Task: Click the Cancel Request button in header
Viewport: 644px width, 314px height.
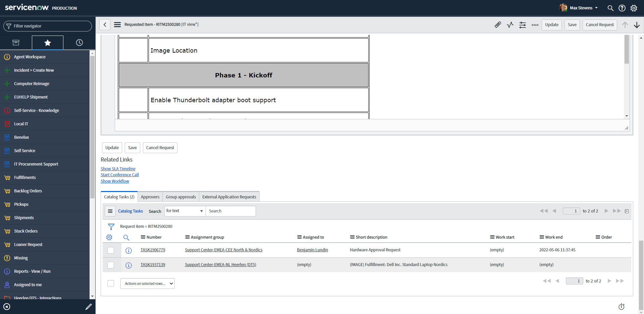Action: click(599, 25)
